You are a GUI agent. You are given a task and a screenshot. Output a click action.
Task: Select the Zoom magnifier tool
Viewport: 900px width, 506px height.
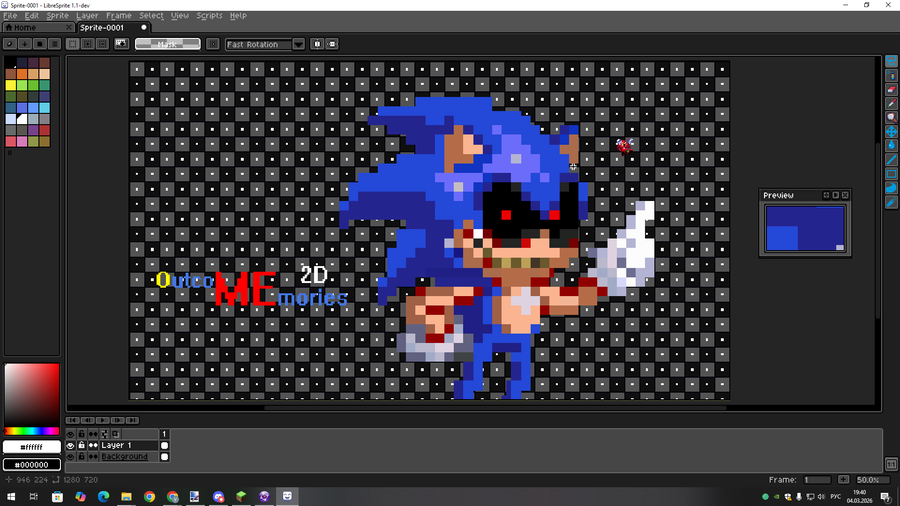click(891, 118)
